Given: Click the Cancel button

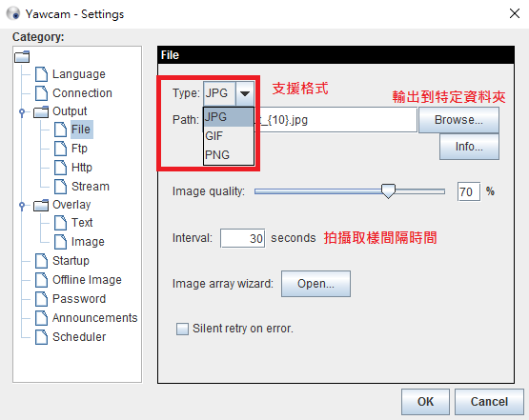Looking at the screenshot, I should click(489, 402).
